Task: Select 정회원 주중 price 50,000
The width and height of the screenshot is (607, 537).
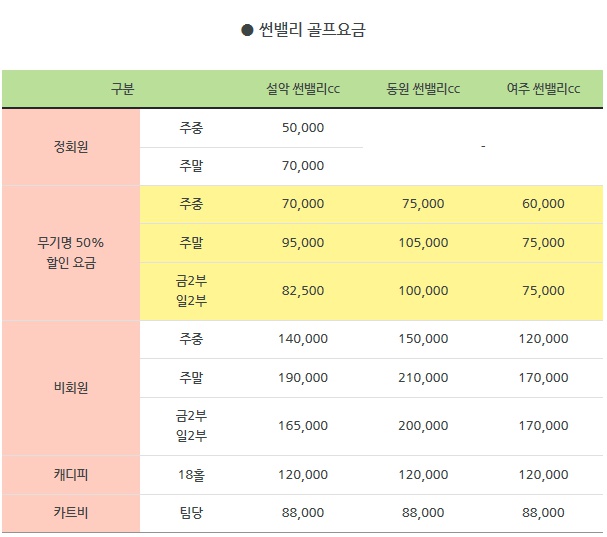Action: coord(303,128)
